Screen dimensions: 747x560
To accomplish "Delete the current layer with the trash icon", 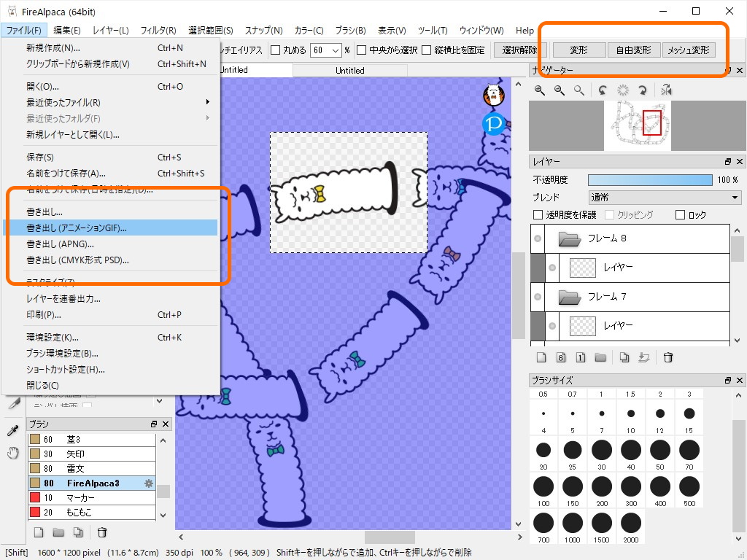I will click(x=667, y=357).
